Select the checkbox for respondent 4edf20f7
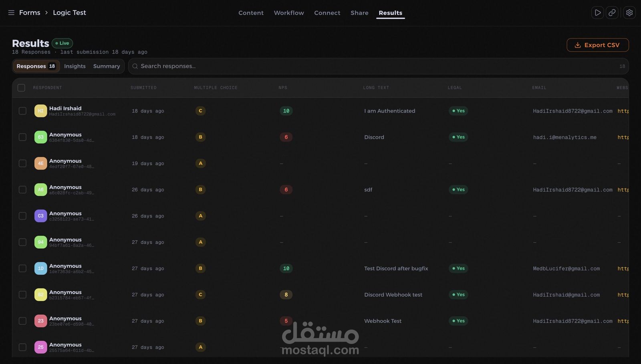Viewport: 641px width, 364px height. 22,163
